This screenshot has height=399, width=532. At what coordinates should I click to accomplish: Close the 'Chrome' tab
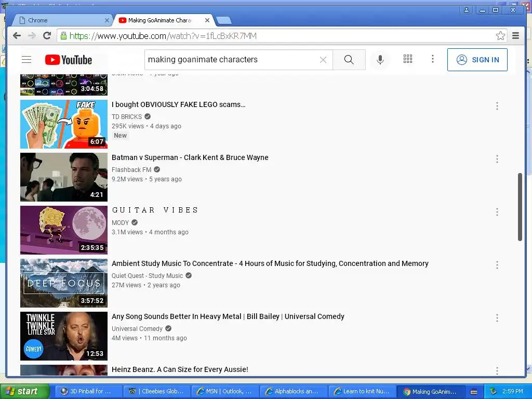tap(107, 20)
